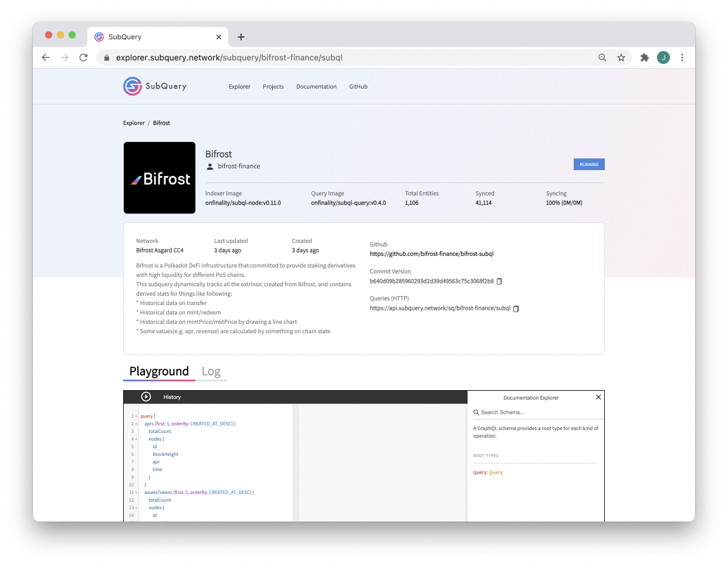Open a new browser tab
This screenshot has width=728, height=565.
(241, 37)
